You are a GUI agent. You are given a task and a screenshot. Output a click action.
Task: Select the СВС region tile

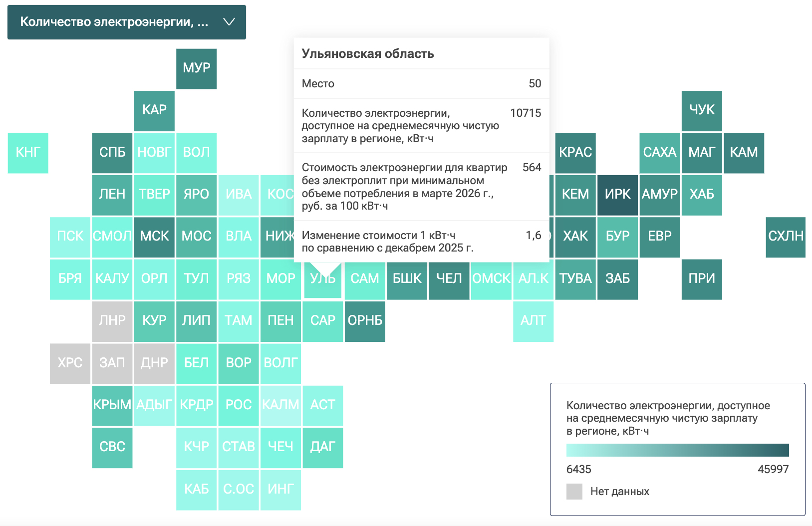click(x=112, y=448)
